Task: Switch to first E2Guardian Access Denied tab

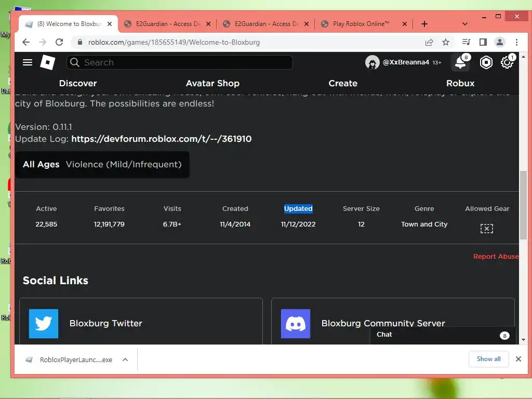Action: pos(168,24)
